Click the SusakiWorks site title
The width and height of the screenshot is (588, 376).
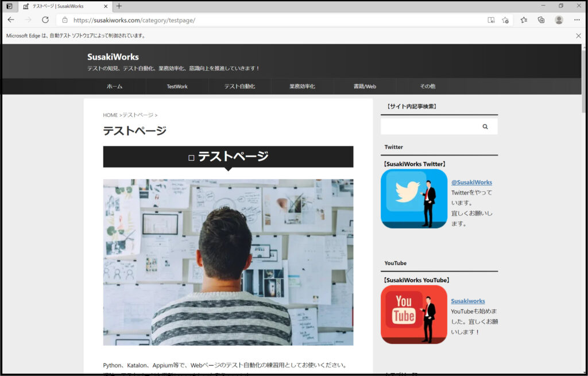click(x=113, y=57)
